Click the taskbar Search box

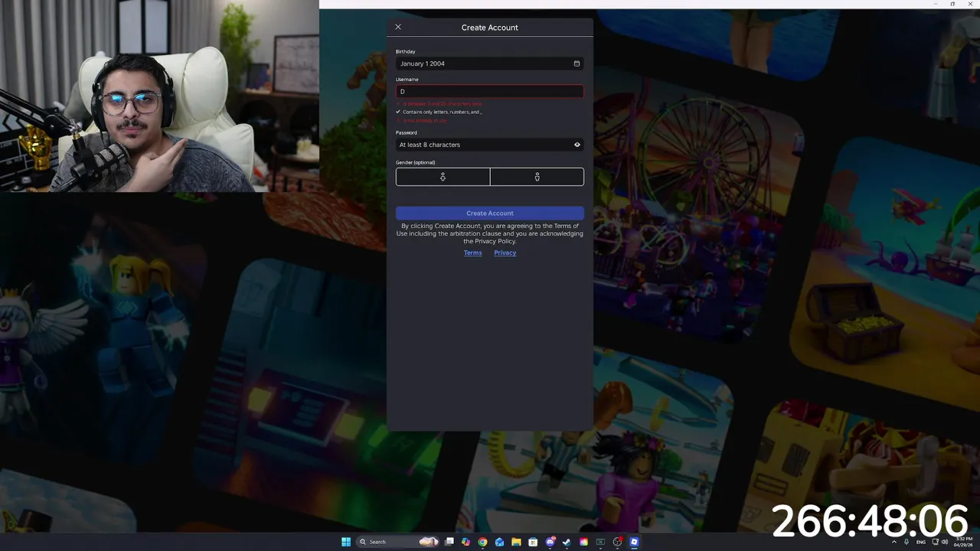[x=398, y=542]
